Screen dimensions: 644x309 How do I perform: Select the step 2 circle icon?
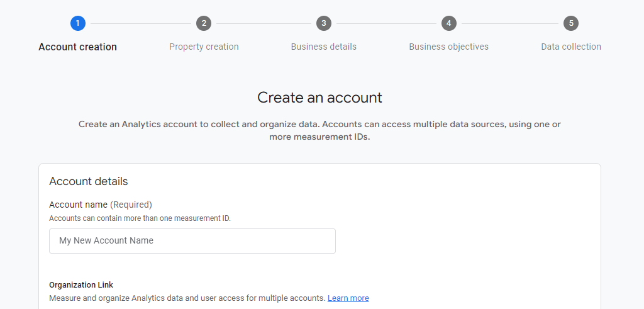click(204, 23)
